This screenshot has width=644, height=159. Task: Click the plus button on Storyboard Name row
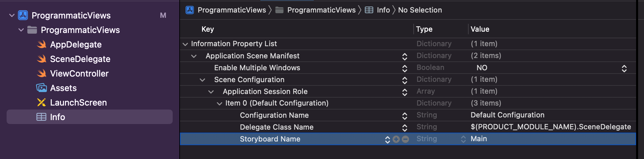click(396, 139)
